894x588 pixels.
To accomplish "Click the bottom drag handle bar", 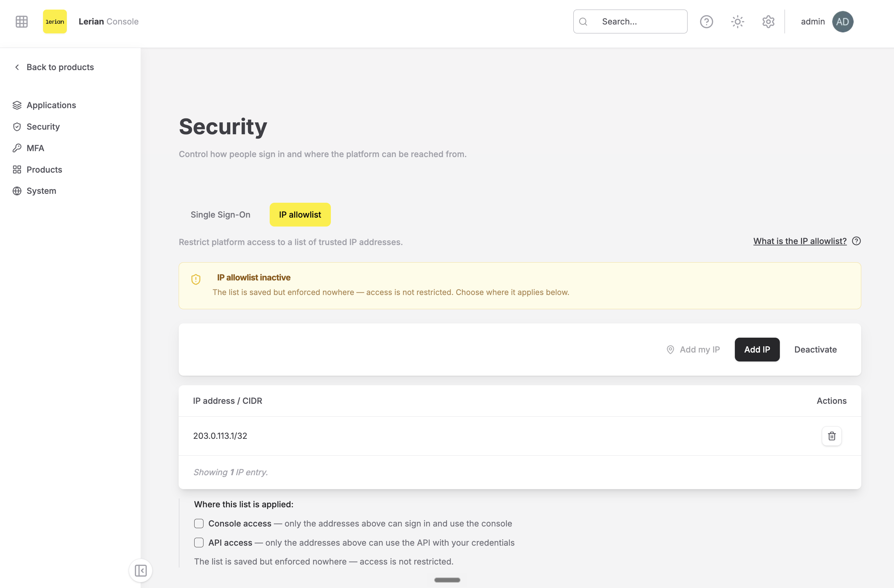I will [x=447, y=580].
